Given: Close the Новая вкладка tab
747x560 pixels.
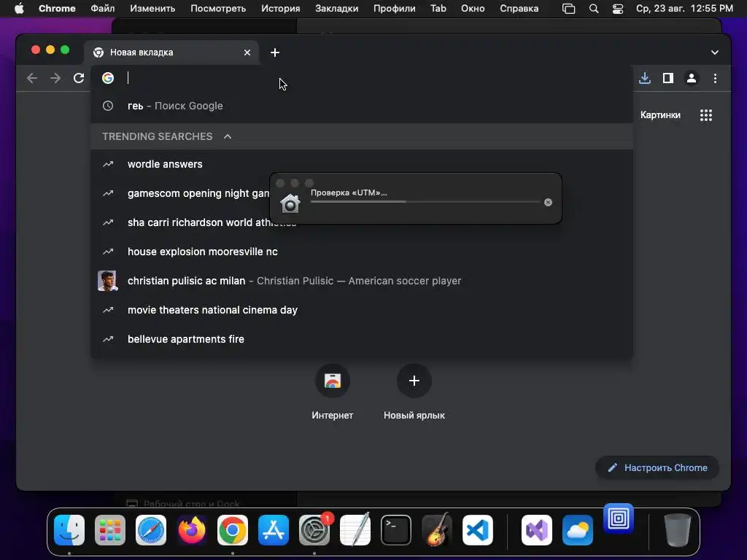Looking at the screenshot, I should 247,52.
